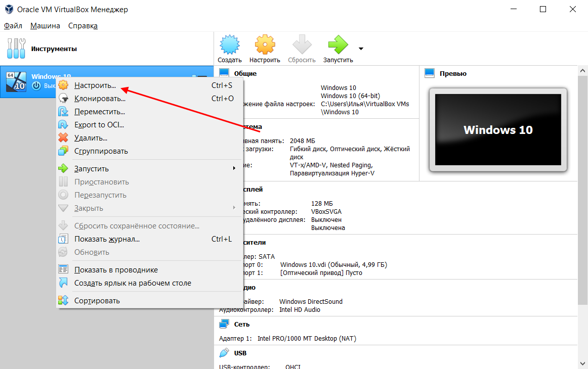Open the Справка menu

(x=82, y=26)
